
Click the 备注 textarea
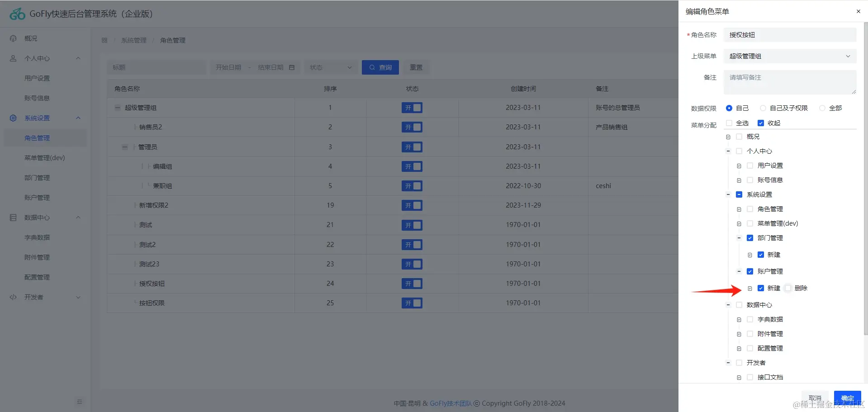coord(790,82)
